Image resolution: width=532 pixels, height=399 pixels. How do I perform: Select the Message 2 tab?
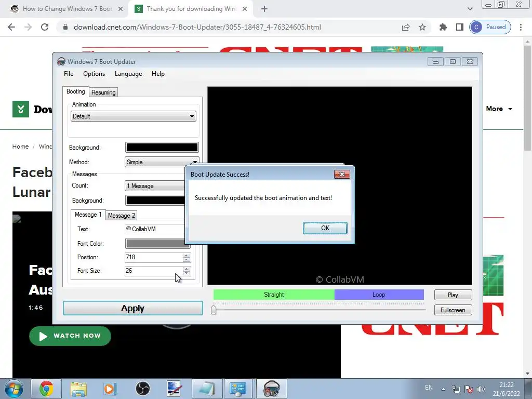121,216
